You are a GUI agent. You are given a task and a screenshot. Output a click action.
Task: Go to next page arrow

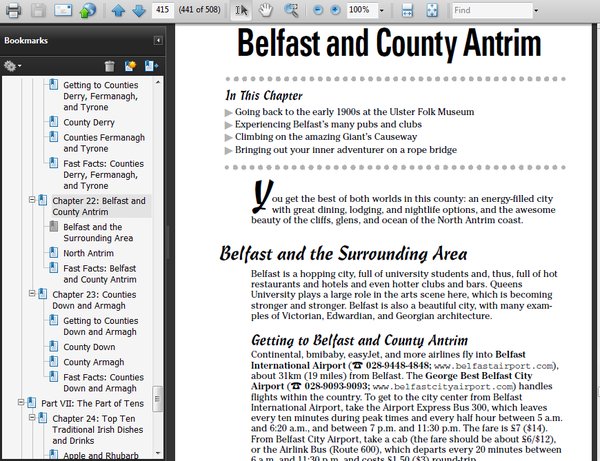[139, 10]
